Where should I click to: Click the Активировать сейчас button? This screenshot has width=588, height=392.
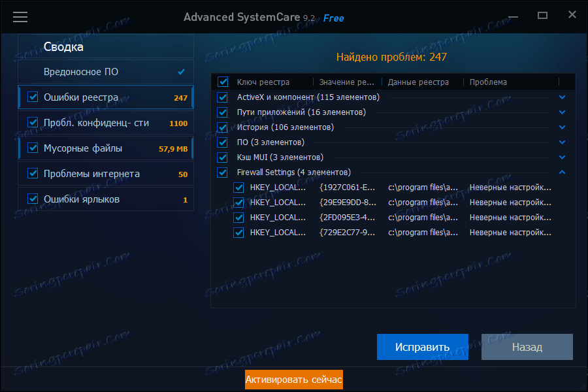click(293, 380)
